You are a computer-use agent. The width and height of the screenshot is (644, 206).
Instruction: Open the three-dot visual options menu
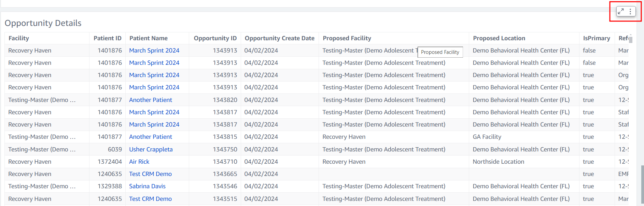(630, 11)
